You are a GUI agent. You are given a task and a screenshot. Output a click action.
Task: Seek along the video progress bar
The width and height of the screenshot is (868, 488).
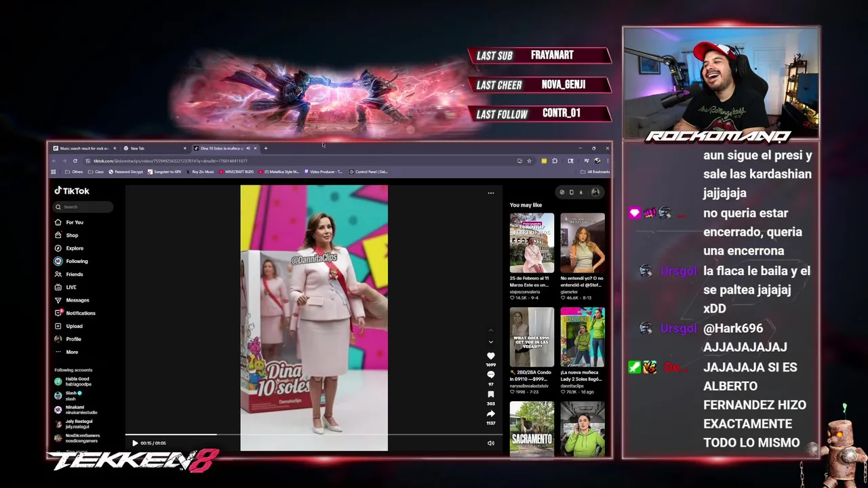(x=313, y=435)
